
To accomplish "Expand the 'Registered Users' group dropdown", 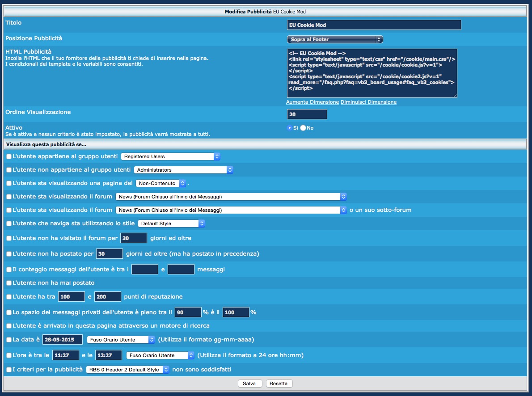I will click(x=171, y=156).
